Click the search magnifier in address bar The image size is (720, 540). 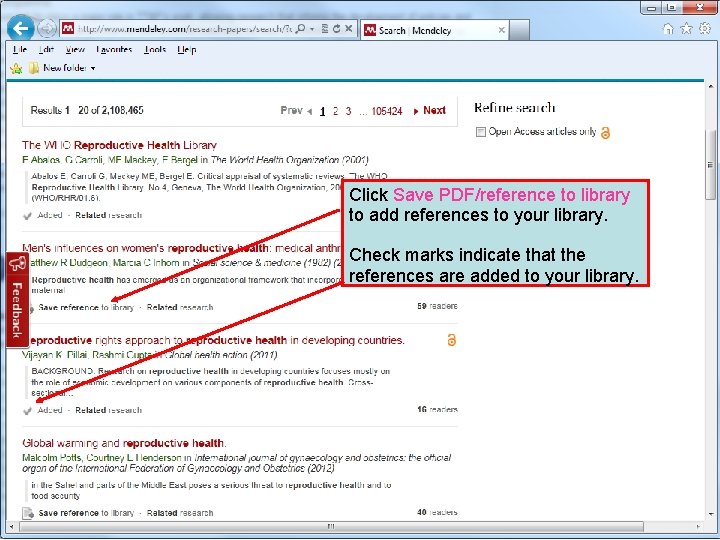(x=300, y=28)
